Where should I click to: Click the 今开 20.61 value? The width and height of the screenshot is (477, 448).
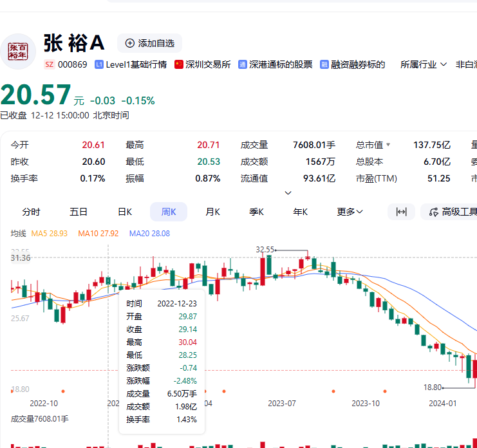tap(93, 145)
